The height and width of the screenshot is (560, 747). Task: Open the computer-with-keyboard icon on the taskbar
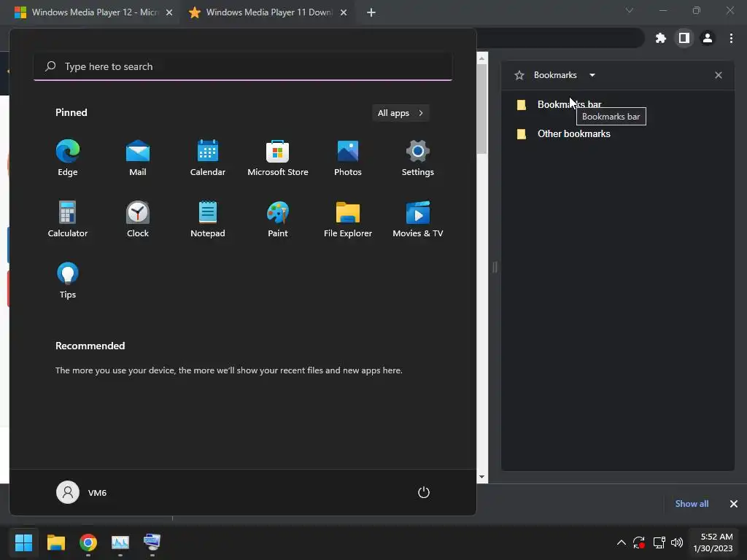pos(152,542)
